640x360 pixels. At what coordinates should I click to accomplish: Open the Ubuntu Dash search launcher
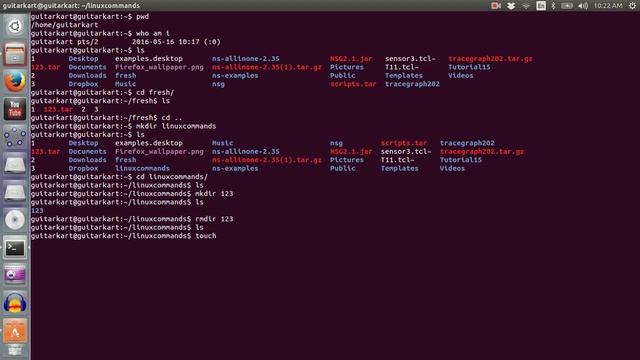pyautogui.click(x=15, y=27)
